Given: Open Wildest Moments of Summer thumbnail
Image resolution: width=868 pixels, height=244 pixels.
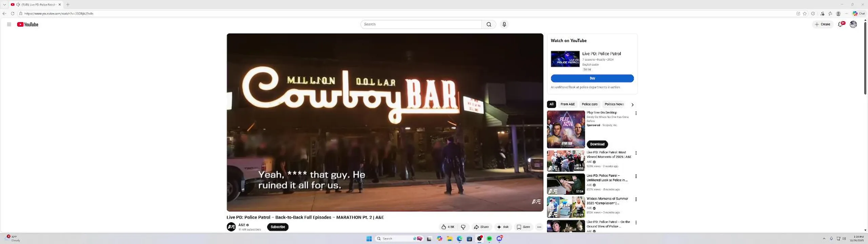Looking at the screenshot, I should coord(566,207).
